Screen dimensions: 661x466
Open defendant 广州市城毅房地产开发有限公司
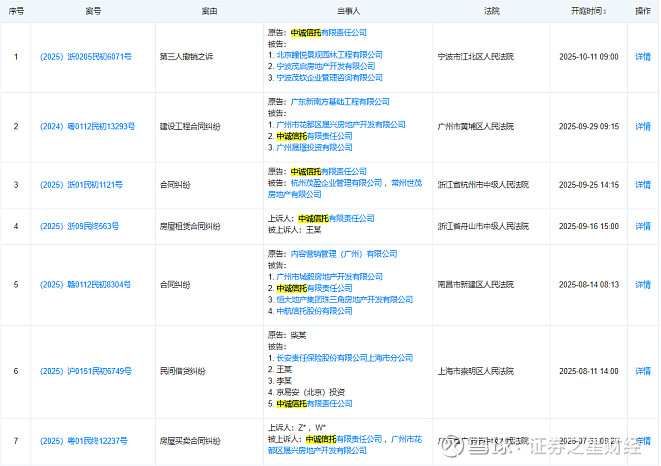coord(329,277)
